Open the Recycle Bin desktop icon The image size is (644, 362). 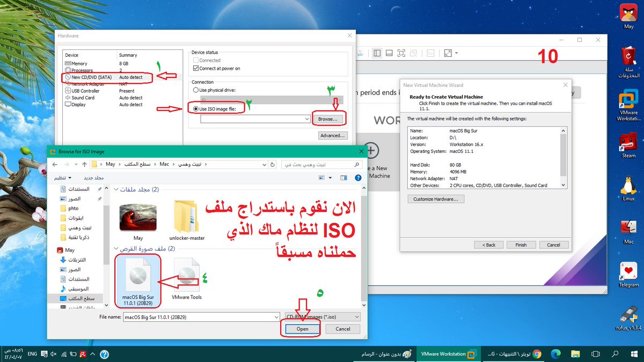tap(628, 62)
